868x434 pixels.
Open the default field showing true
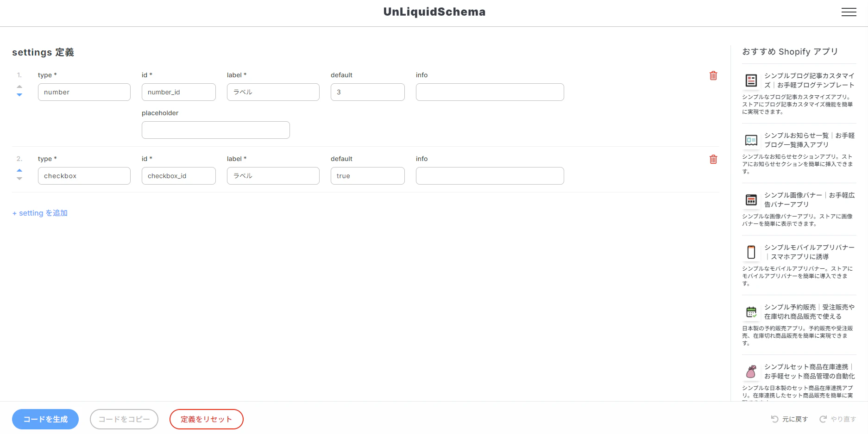pos(368,176)
